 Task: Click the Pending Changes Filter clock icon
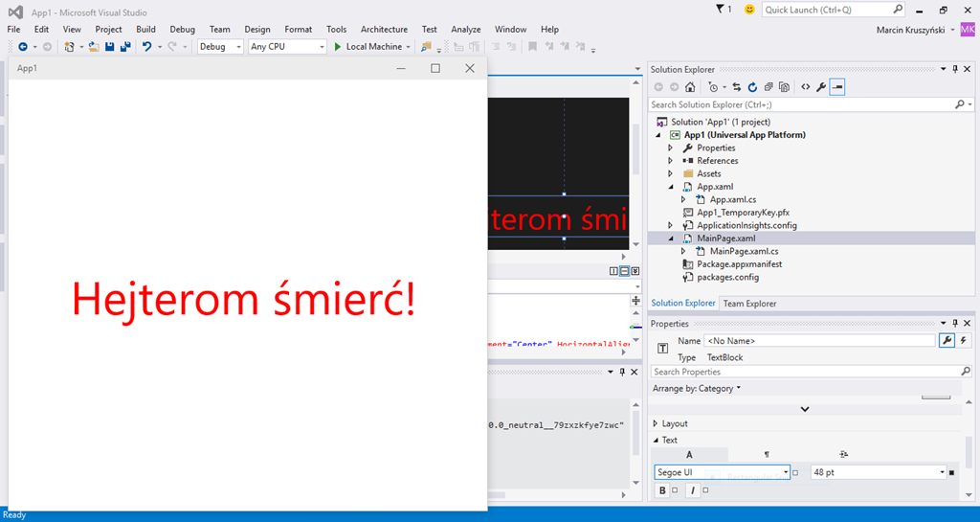(713, 87)
